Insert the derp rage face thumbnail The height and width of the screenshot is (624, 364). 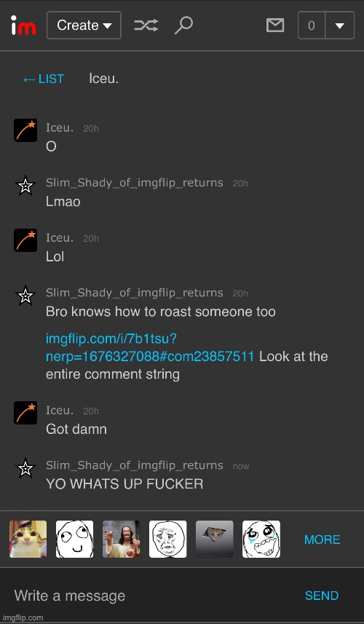(74, 539)
